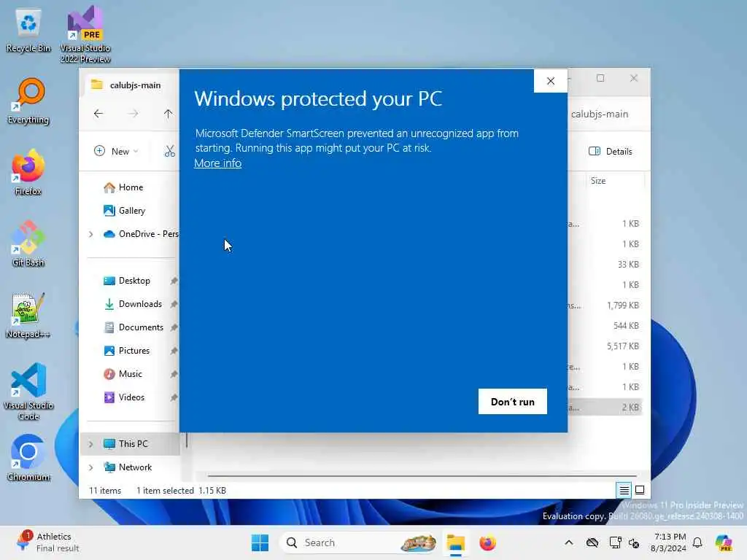
Task: Click the horizontal scrollbar in Explorer
Action: (x=422, y=475)
